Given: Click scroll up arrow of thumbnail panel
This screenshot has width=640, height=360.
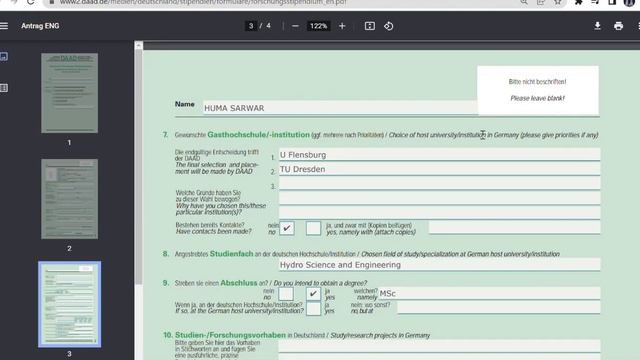Looking at the screenshot, I should coord(139,45).
